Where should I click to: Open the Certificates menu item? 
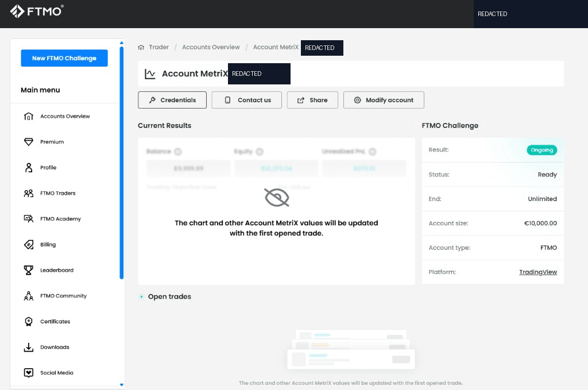click(x=55, y=322)
